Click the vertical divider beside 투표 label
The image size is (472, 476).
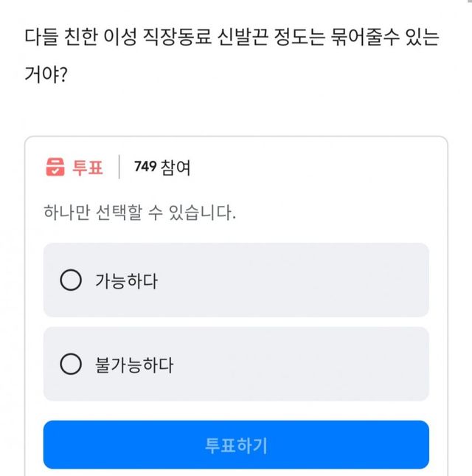point(119,168)
